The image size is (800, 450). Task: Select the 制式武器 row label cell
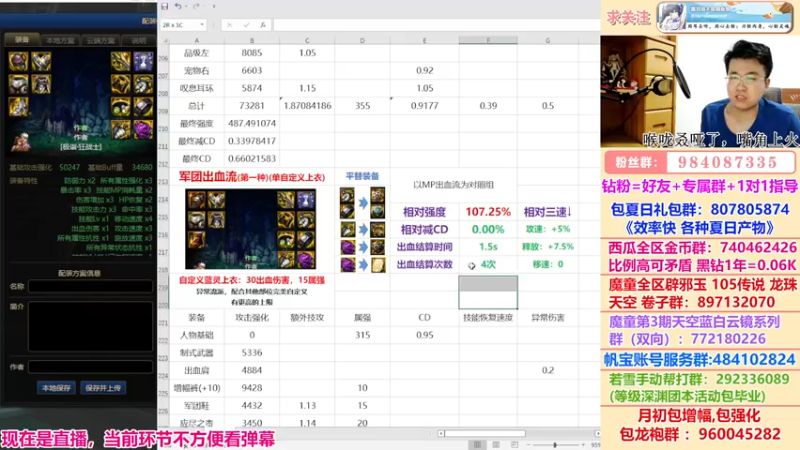(196, 353)
